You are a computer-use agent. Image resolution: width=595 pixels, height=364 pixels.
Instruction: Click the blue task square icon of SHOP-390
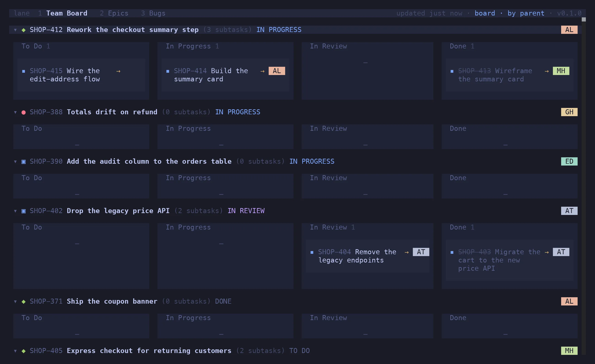[x=23, y=162]
